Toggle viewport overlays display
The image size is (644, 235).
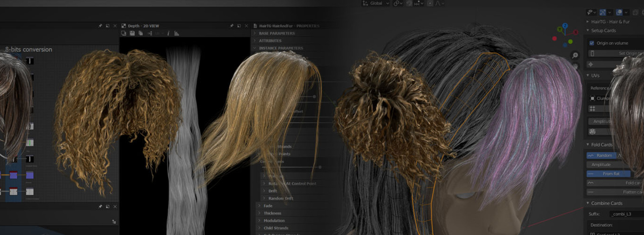point(619,12)
